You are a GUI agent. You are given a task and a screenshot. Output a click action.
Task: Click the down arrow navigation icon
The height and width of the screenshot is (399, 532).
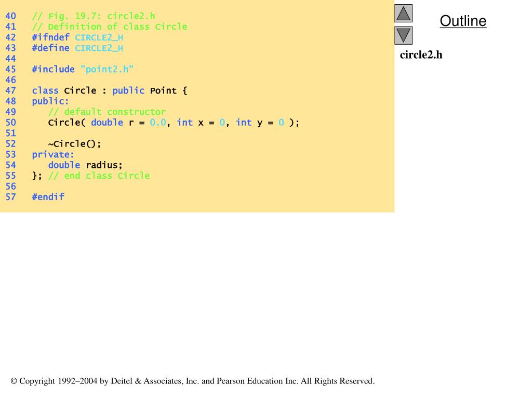click(x=403, y=36)
